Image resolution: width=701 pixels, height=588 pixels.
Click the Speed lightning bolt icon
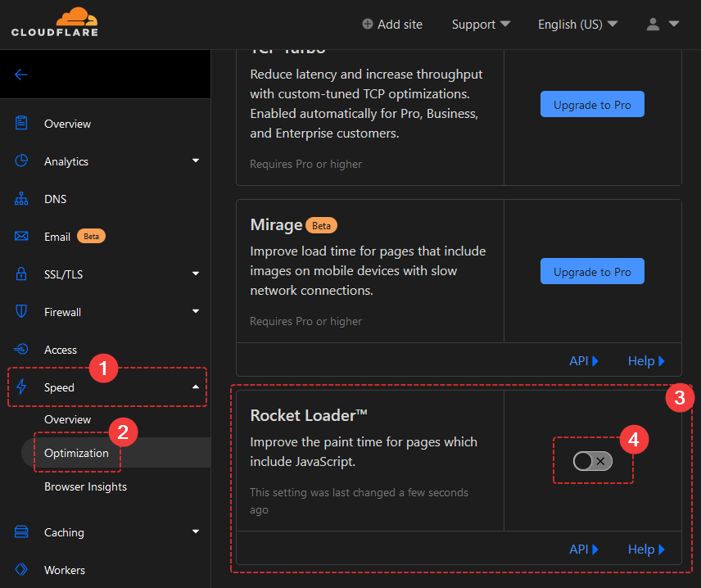point(21,387)
